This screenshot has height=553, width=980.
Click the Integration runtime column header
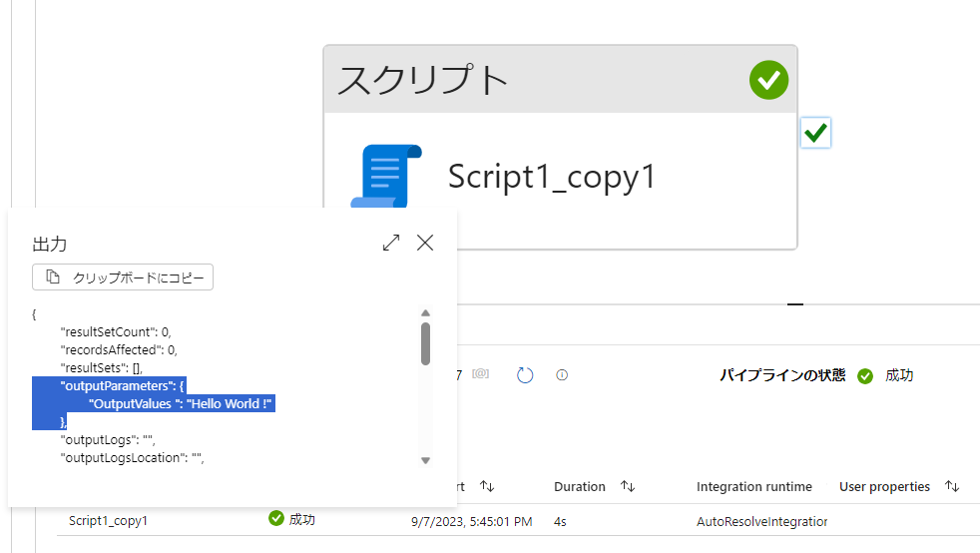754,487
